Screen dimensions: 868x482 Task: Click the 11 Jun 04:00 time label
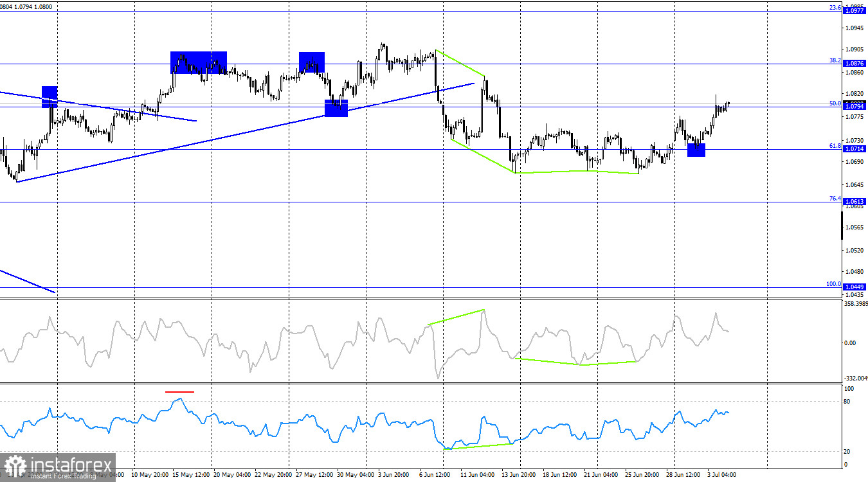[x=478, y=475]
